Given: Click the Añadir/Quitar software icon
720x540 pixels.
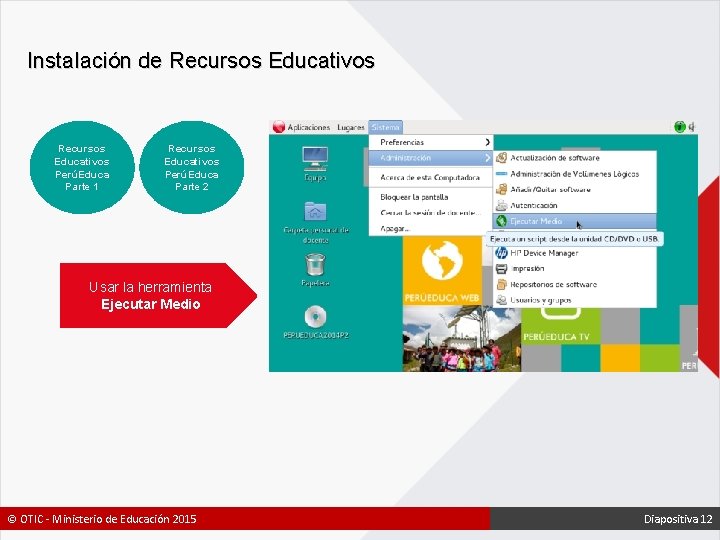Looking at the screenshot, I should [x=501, y=189].
